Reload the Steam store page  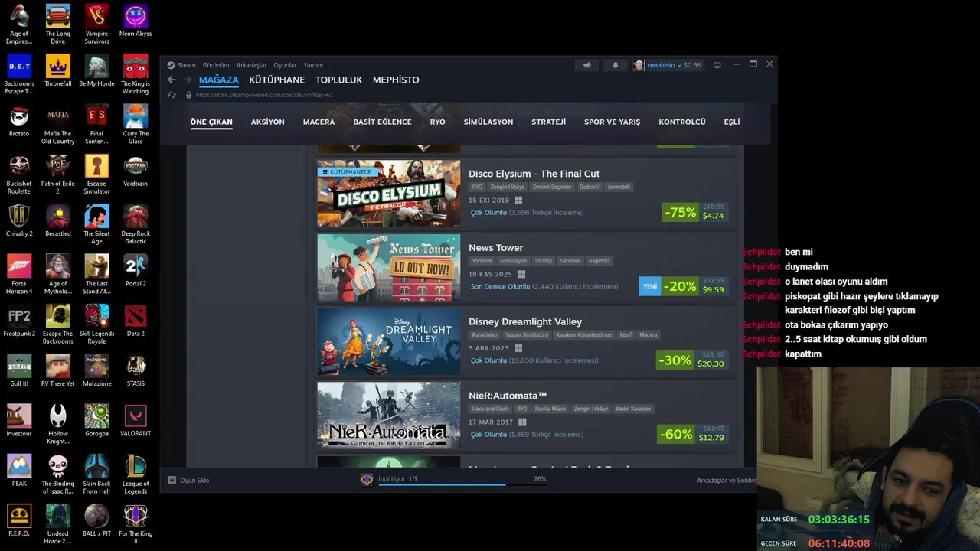coord(171,95)
